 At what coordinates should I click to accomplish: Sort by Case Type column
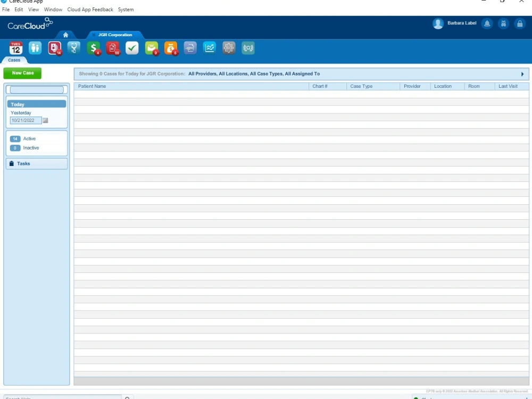point(373,86)
